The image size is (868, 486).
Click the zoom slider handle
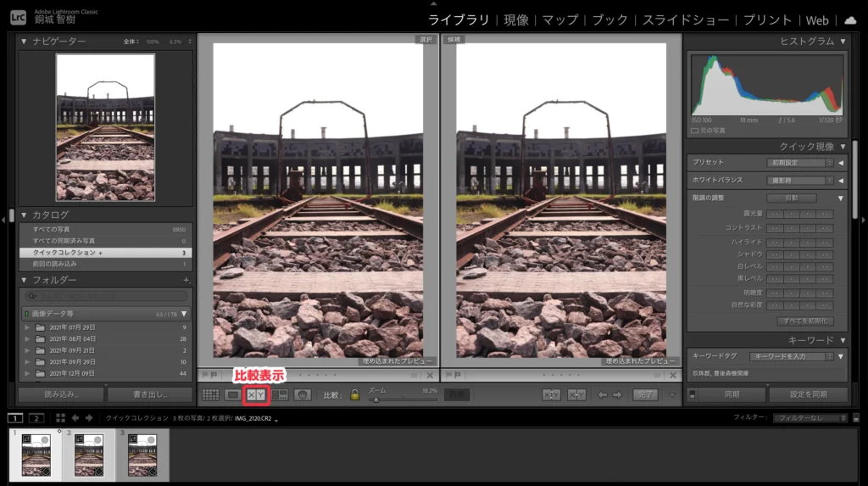coord(376,399)
